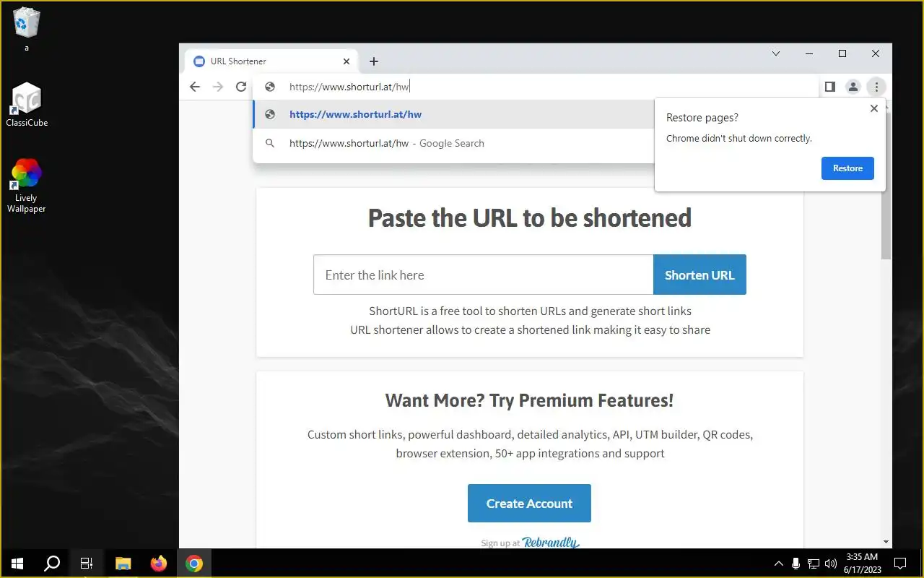Click the magnifier icon in the search suggestion
The height and width of the screenshot is (578, 924).
(270, 143)
